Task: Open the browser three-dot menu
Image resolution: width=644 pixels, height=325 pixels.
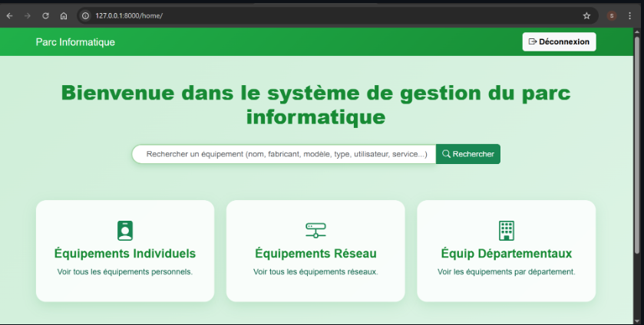Action: coord(629,15)
